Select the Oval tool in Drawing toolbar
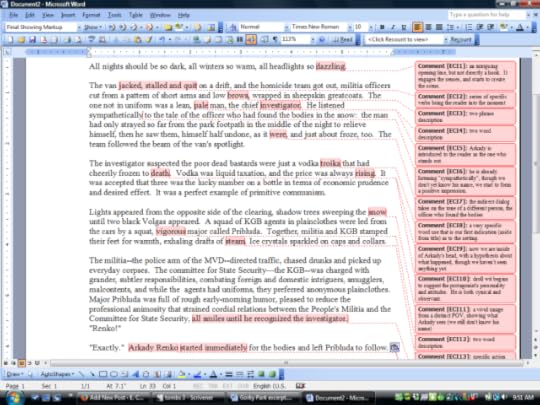 tap(114, 374)
